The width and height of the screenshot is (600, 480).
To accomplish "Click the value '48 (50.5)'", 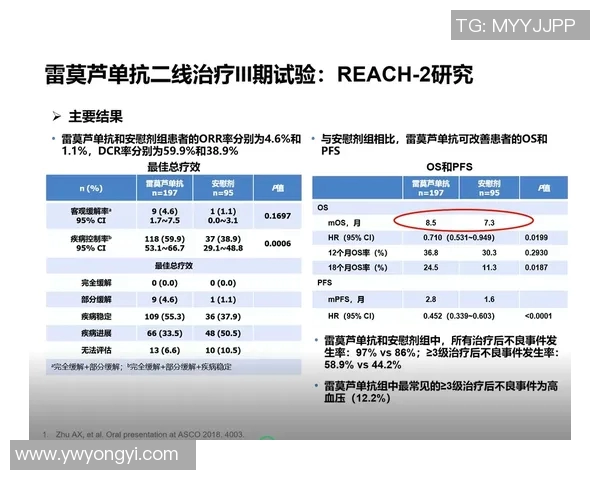I will [x=223, y=333].
